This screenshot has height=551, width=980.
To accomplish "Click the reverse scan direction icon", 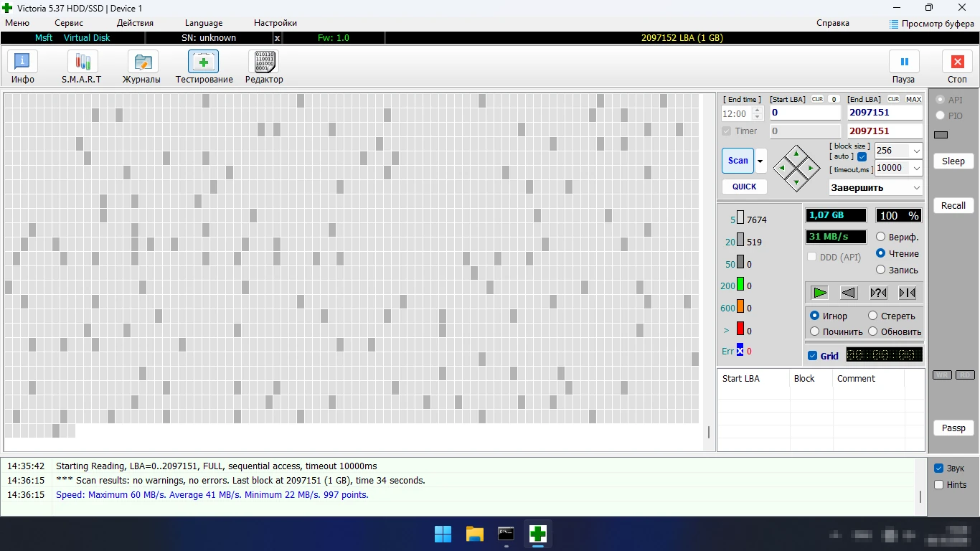I will tap(849, 293).
